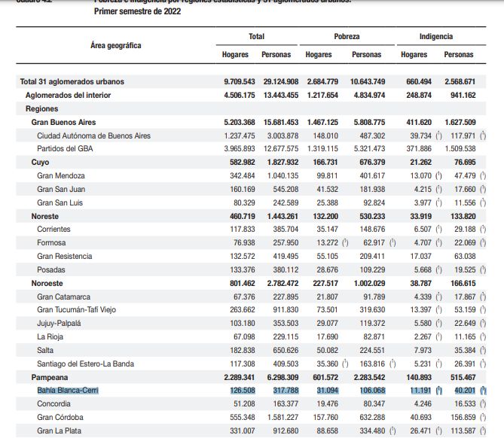Image resolution: width=504 pixels, height=438 pixels.
Task: Click the 'Formosa' row label
Action: (x=51, y=242)
